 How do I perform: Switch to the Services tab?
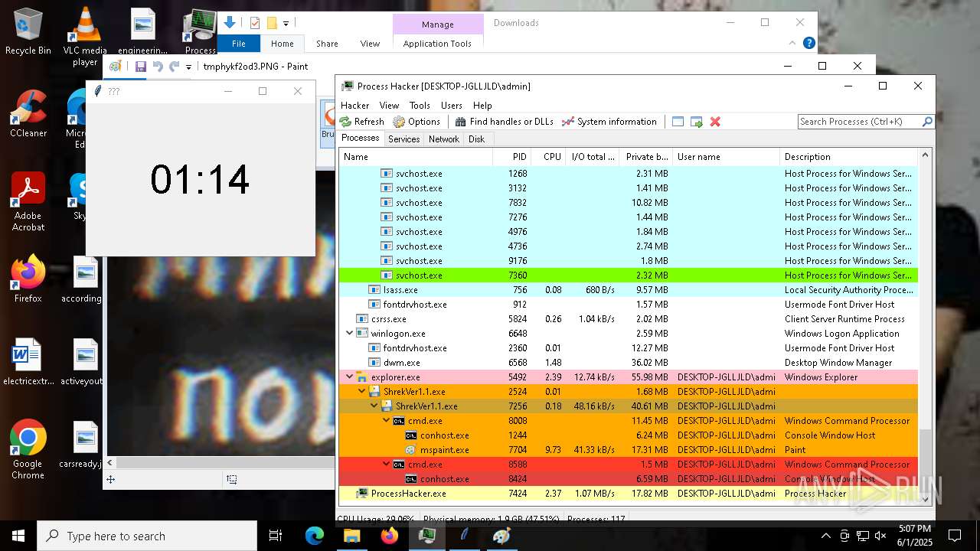click(x=403, y=139)
